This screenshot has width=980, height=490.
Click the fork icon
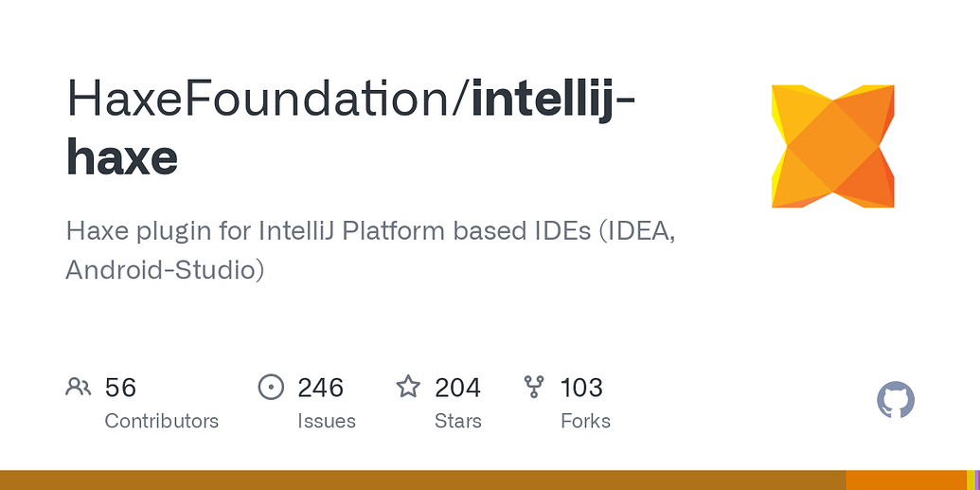[x=534, y=387]
